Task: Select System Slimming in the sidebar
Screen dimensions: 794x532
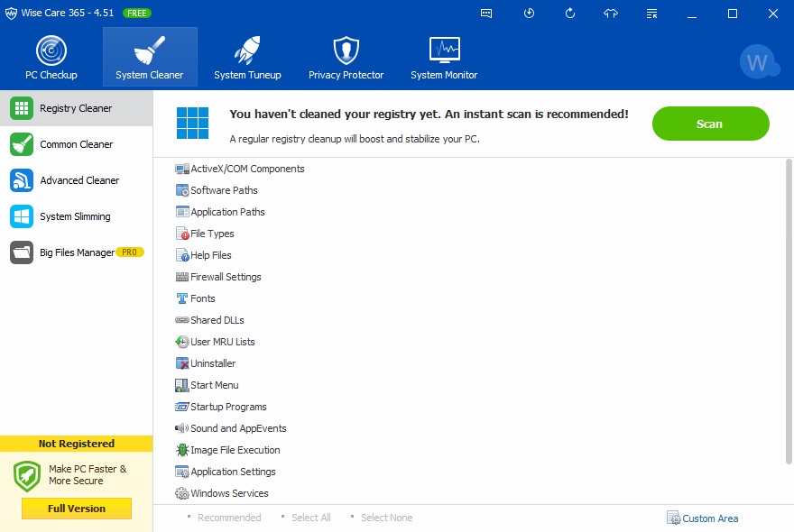Action: [x=76, y=216]
